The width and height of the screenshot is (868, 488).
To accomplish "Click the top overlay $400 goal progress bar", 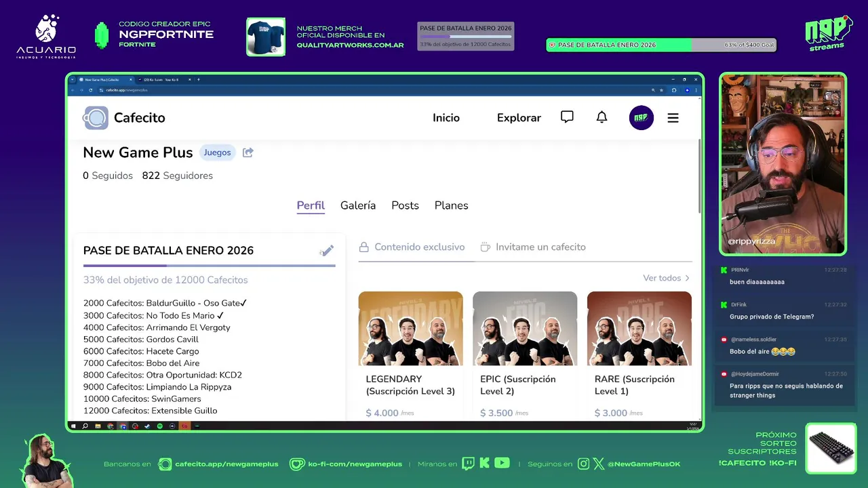I will point(661,45).
